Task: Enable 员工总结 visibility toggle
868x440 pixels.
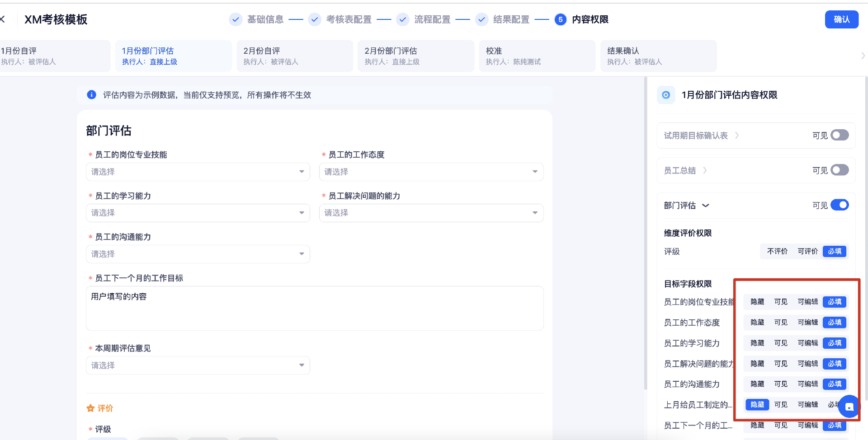Action: (x=840, y=170)
